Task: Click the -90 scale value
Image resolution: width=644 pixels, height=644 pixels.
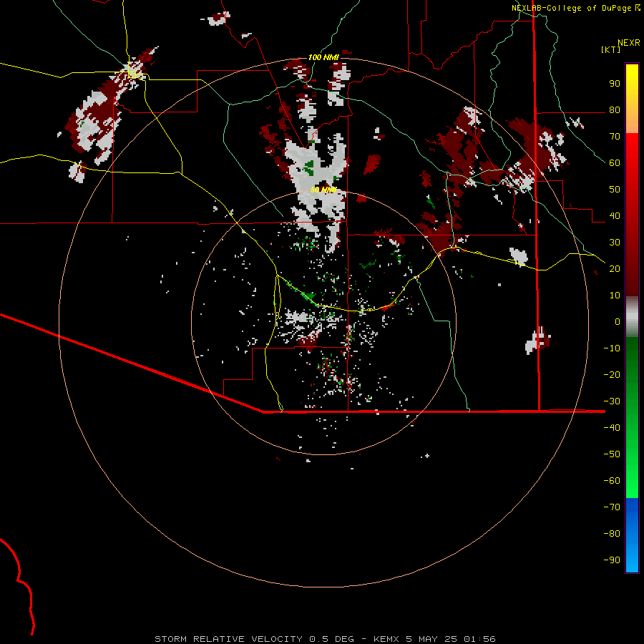Action: click(x=612, y=560)
